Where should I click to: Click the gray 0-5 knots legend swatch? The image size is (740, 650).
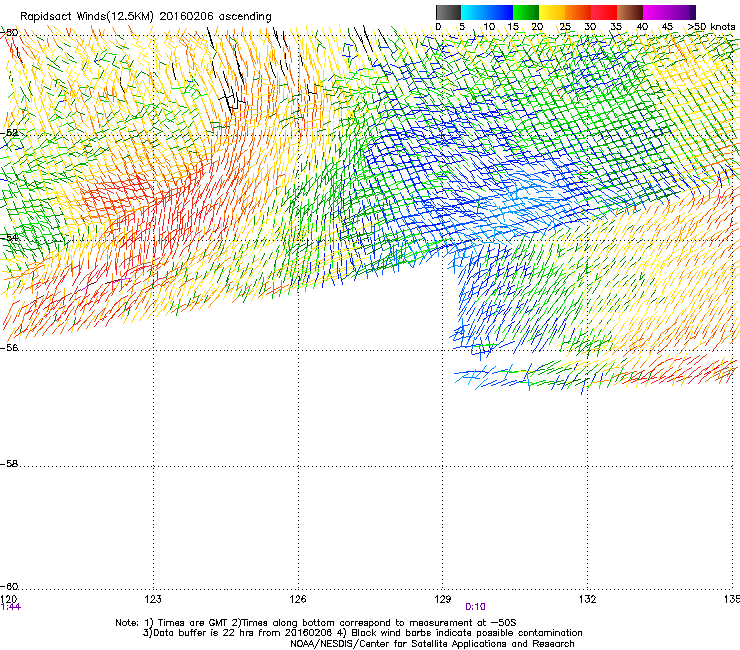(448, 12)
